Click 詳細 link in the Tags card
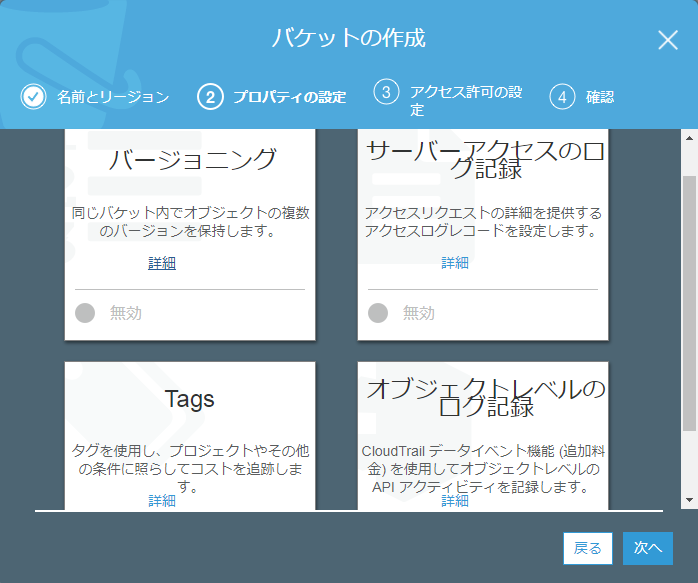Viewport: 698px width, 583px height. (x=162, y=501)
